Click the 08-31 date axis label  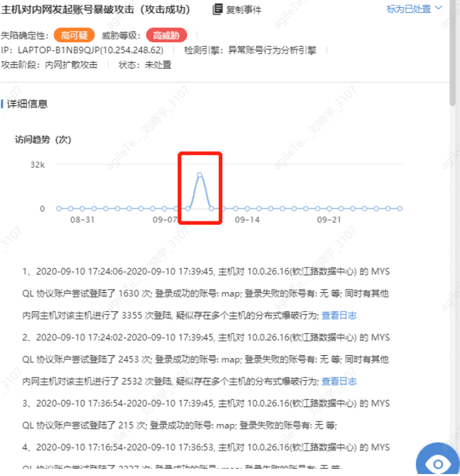83,219
